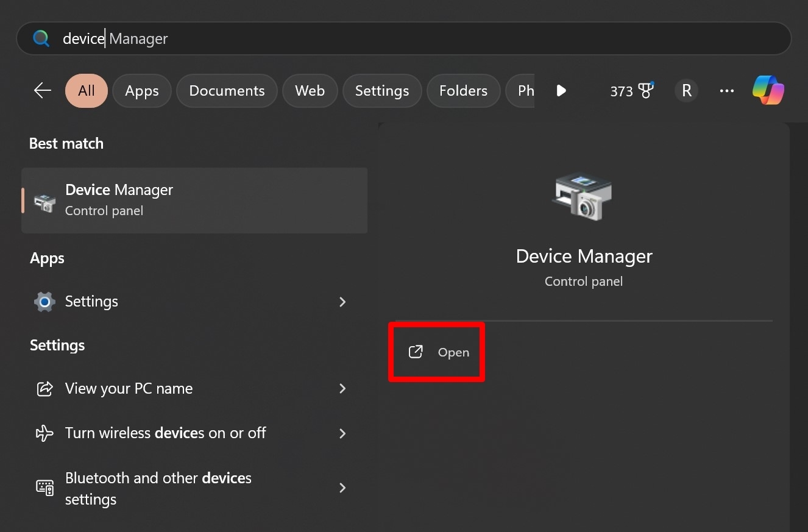Open the R account profile circle
This screenshot has height=532, width=808.
click(686, 91)
